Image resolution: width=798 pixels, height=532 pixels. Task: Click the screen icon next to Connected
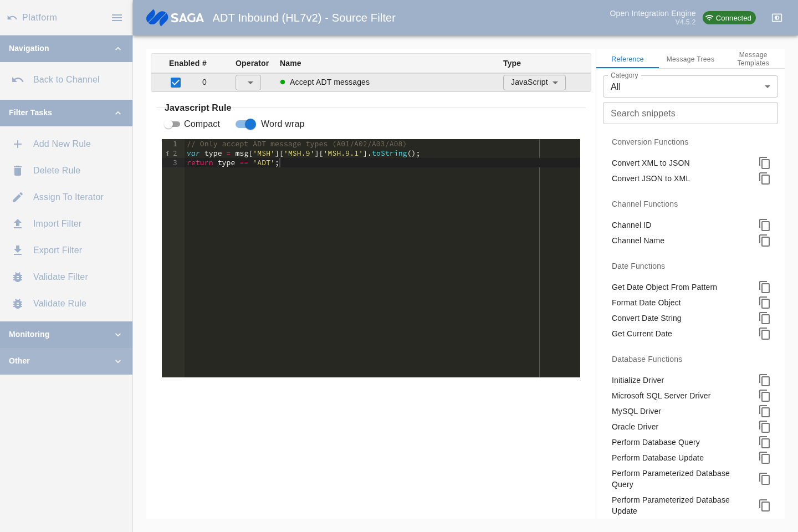[777, 18]
